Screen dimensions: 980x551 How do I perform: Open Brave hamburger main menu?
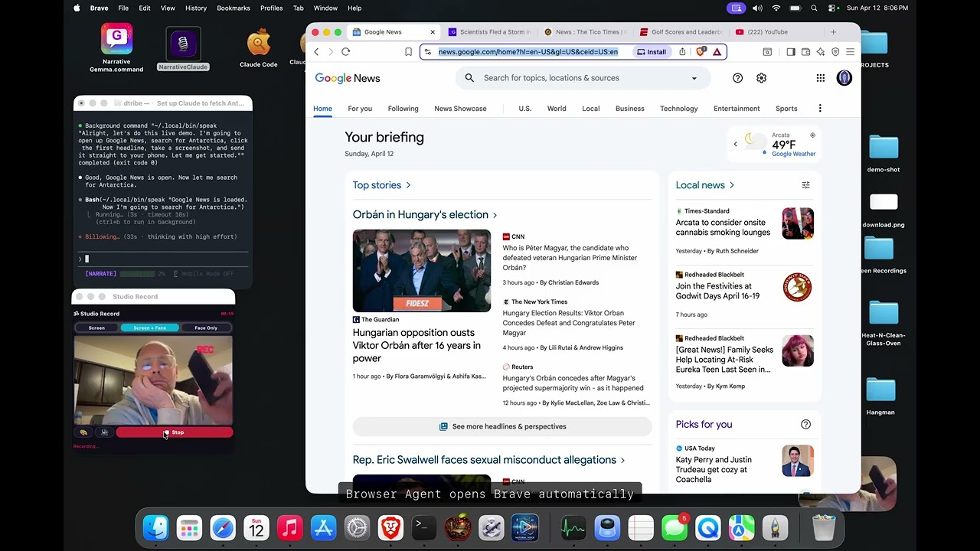(x=850, y=52)
